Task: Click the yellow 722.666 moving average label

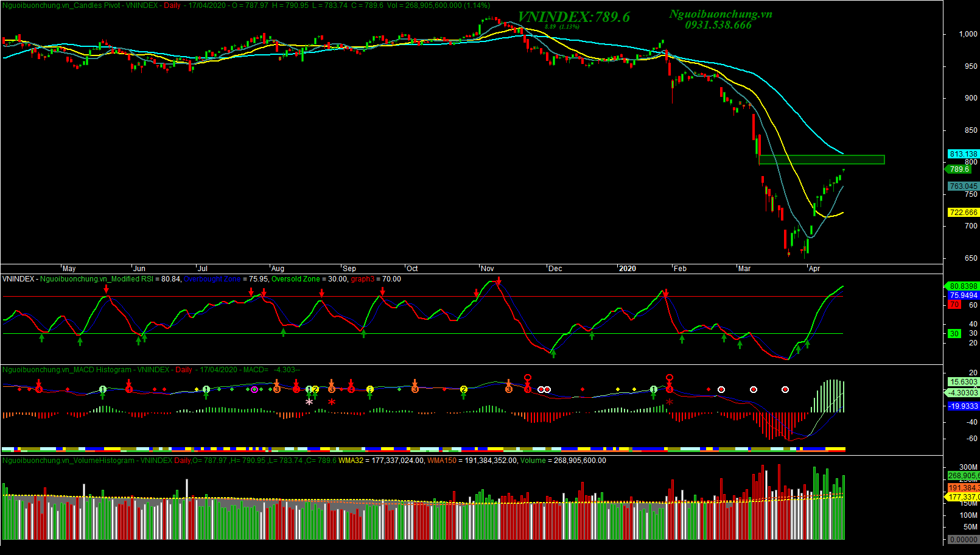Action: (x=963, y=213)
